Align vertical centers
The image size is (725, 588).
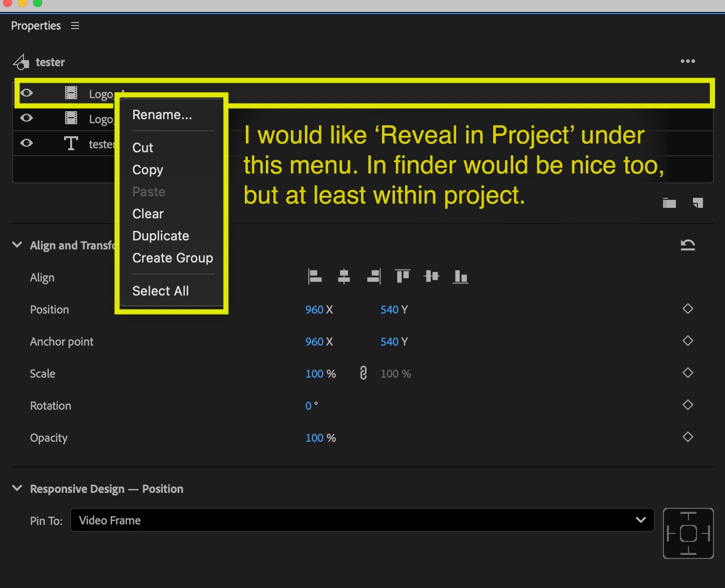(x=431, y=276)
